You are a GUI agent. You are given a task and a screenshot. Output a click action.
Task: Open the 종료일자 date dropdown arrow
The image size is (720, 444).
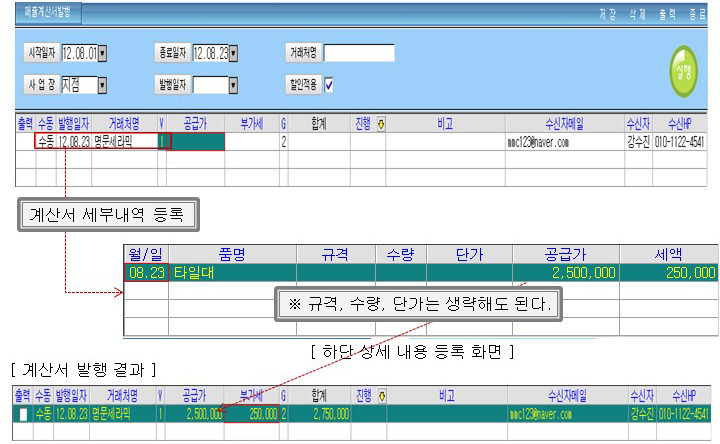click(x=233, y=53)
